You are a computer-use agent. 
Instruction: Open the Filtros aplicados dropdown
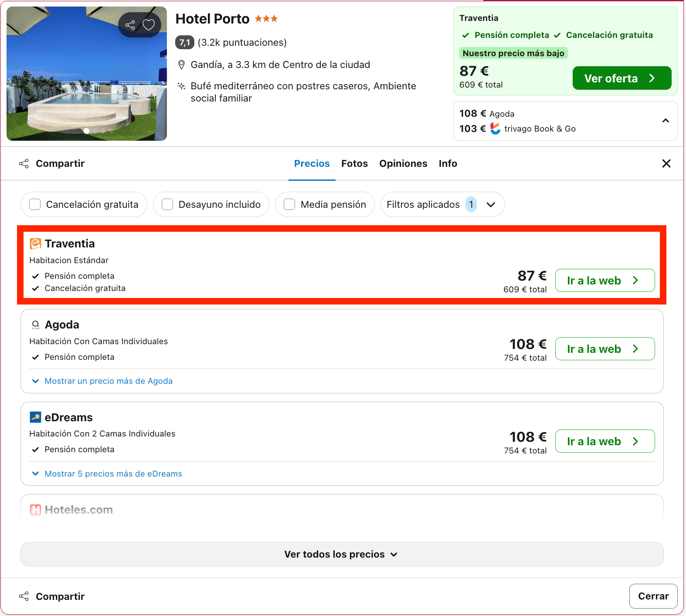click(442, 204)
